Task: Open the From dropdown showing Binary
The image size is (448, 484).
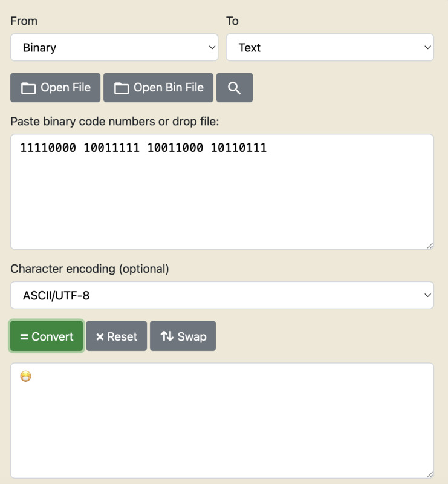Action: coord(114,47)
